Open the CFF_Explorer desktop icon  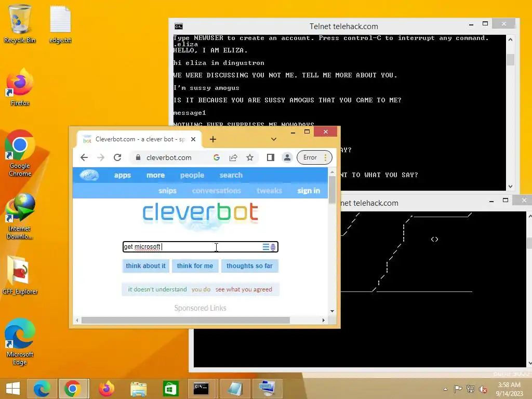(x=20, y=275)
